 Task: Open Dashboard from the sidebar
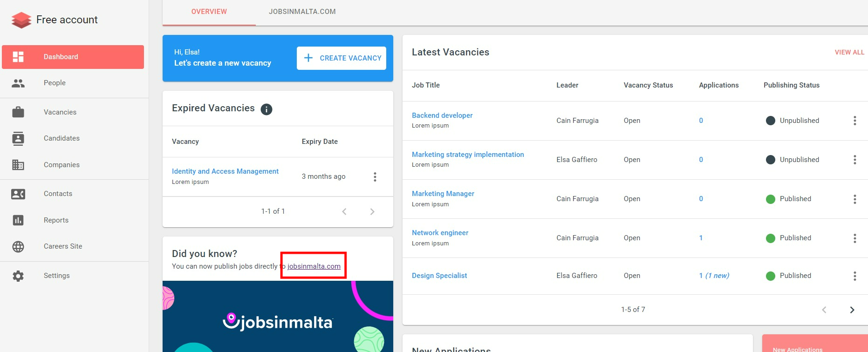pyautogui.click(x=73, y=57)
